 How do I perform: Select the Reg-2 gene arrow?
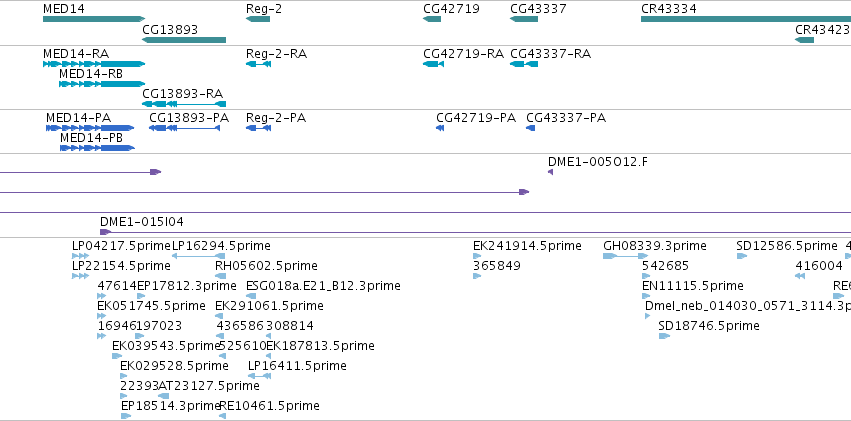pyautogui.click(x=258, y=20)
